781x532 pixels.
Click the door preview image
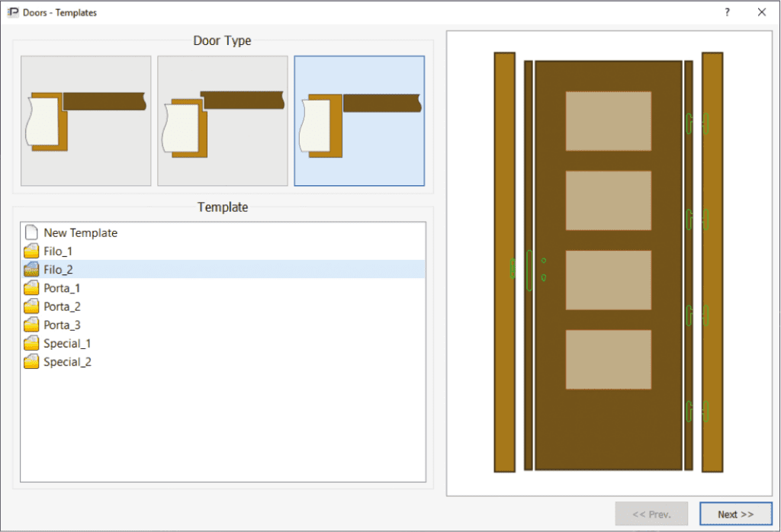click(609, 262)
